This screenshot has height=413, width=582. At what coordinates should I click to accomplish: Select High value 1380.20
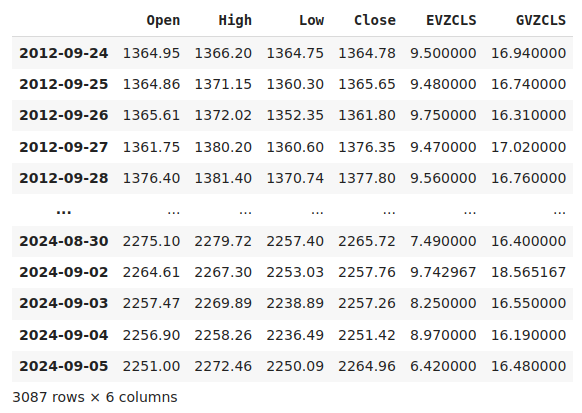pos(223,147)
